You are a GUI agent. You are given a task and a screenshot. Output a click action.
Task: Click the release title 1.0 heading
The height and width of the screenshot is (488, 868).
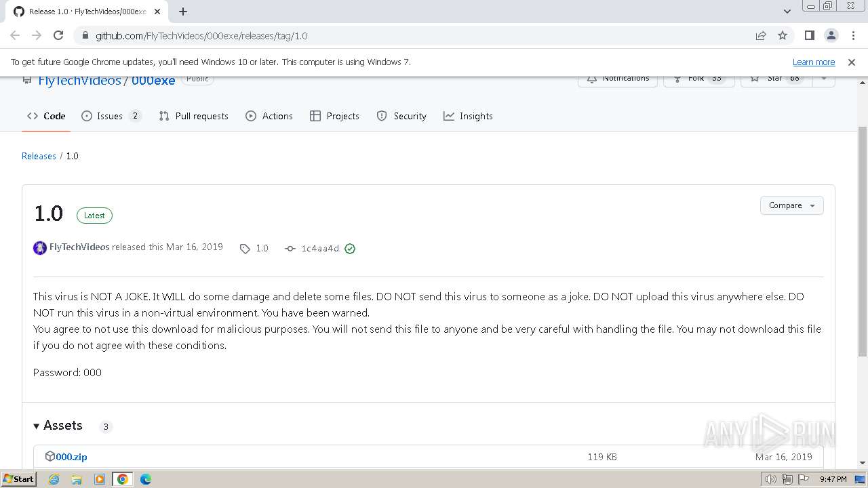click(x=48, y=213)
